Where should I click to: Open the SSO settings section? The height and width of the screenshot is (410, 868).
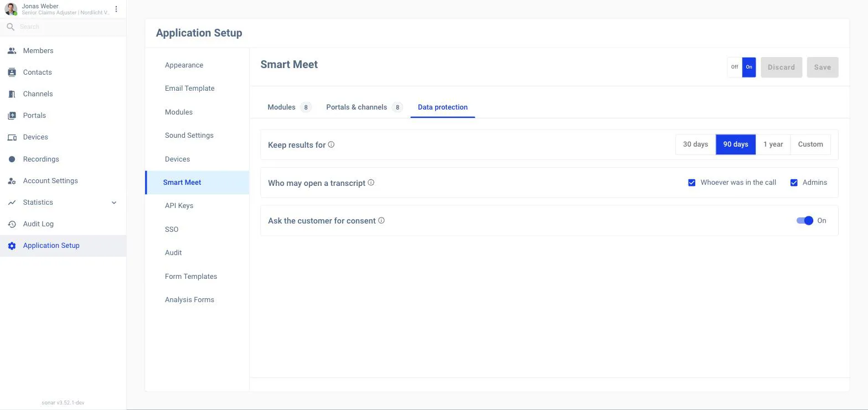click(197, 230)
